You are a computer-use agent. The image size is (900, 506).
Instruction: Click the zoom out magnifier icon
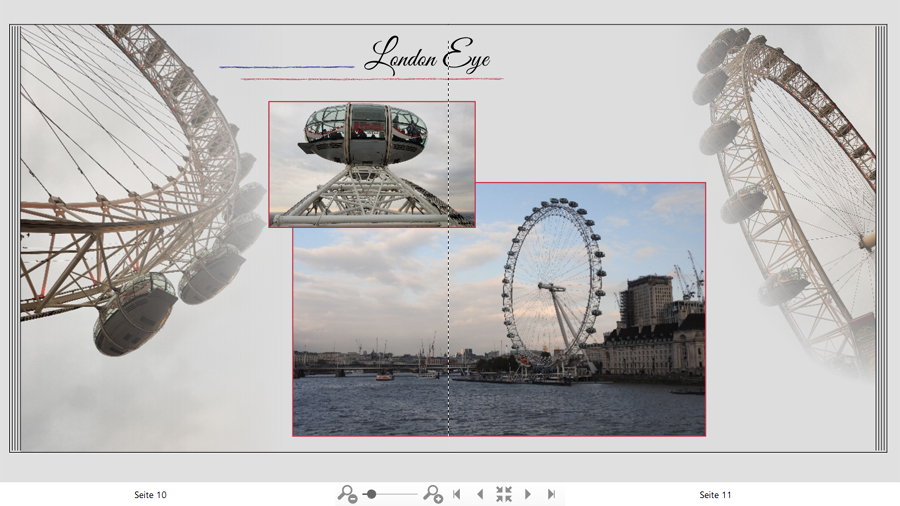(x=347, y=494)
